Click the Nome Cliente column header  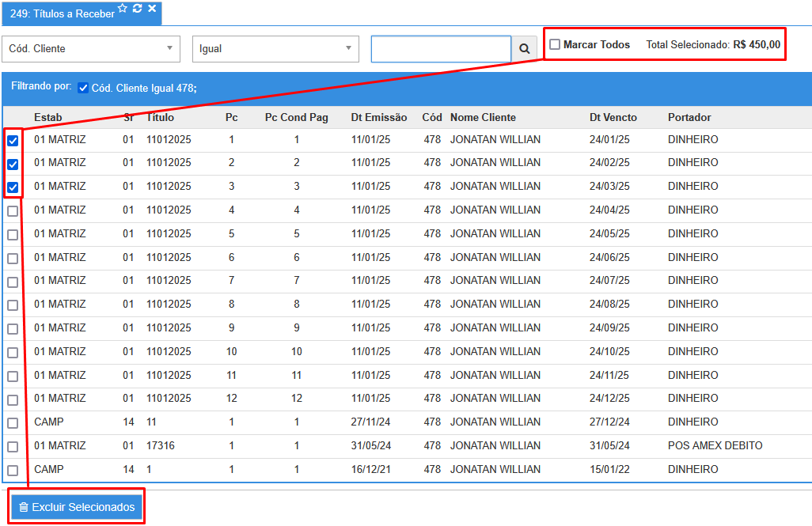(x=483, y=118)
